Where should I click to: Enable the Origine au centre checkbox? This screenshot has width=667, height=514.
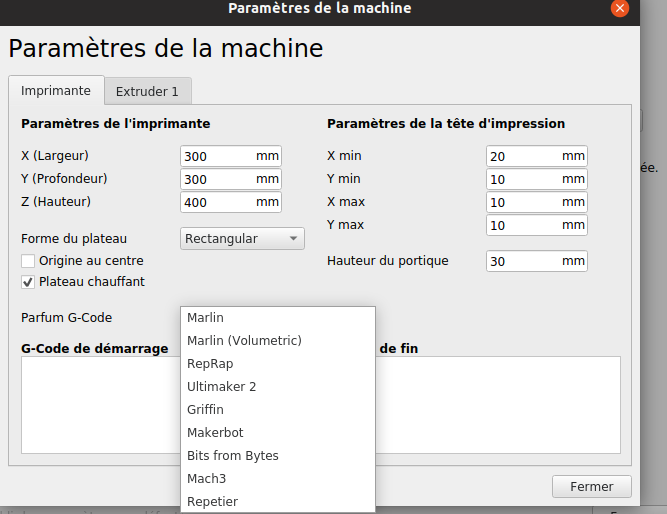click(x=29, y=261)
